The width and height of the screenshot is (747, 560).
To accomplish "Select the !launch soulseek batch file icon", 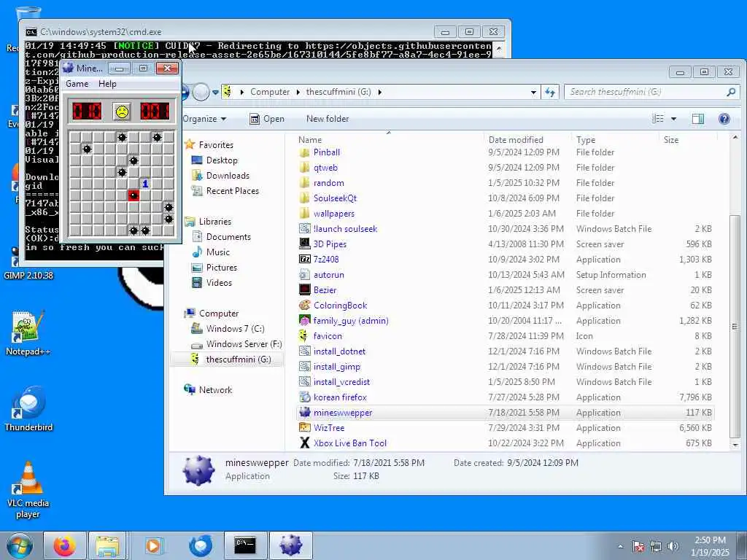I will (x=304, y=228).
